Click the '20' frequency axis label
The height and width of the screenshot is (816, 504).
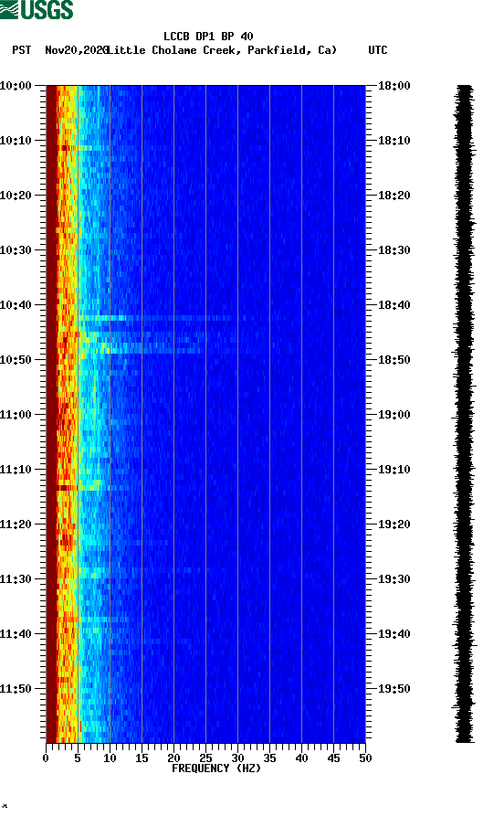click(173, 758)
